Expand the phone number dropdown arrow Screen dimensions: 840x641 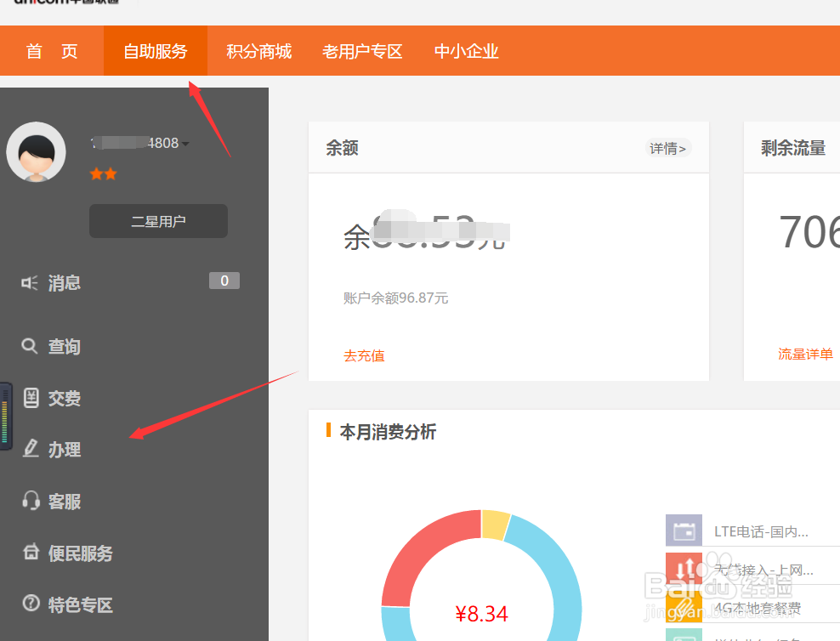pyautogui.click(x=185, y=144)
